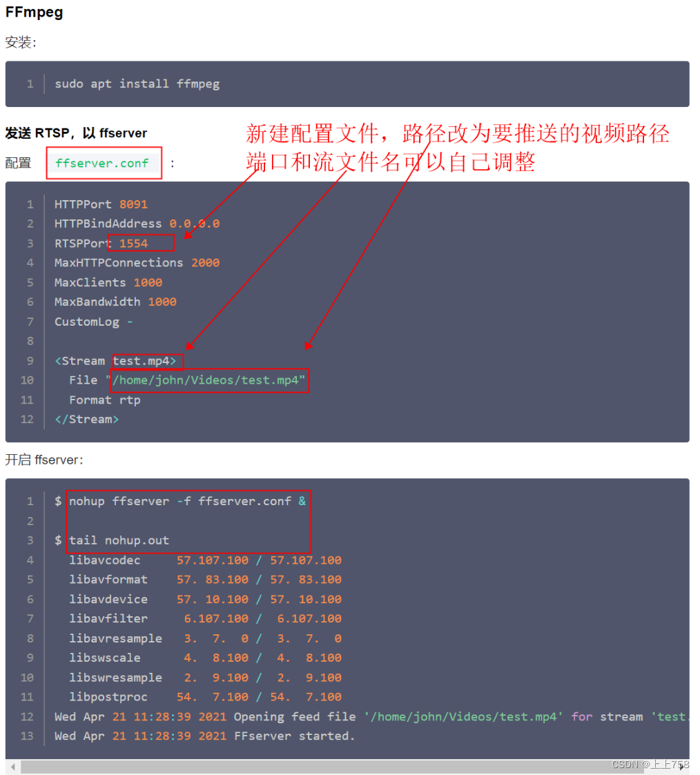Click the 'nohup ffserver -f ffserver.conf &' command
Image resolution: width=700 pixels, height=775 pixels.
pyautogui.click(x=187, y=501)
